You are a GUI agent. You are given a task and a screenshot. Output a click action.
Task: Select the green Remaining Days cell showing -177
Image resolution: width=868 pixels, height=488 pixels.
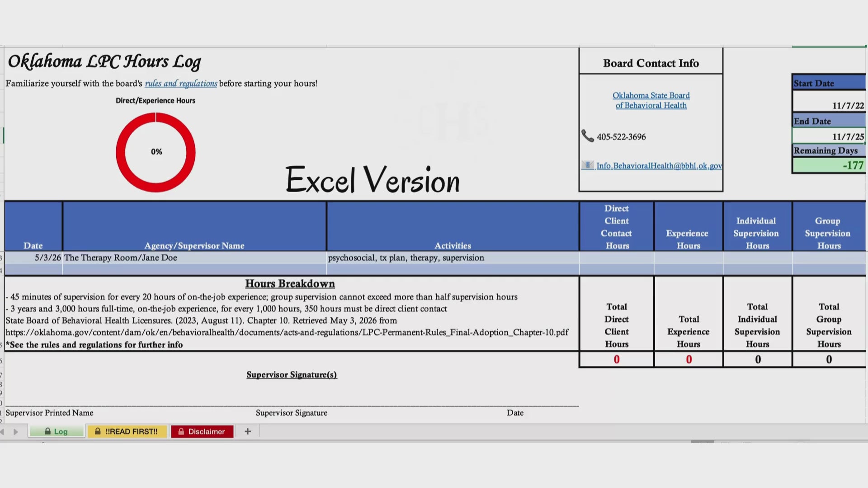(x=829, y=165)
